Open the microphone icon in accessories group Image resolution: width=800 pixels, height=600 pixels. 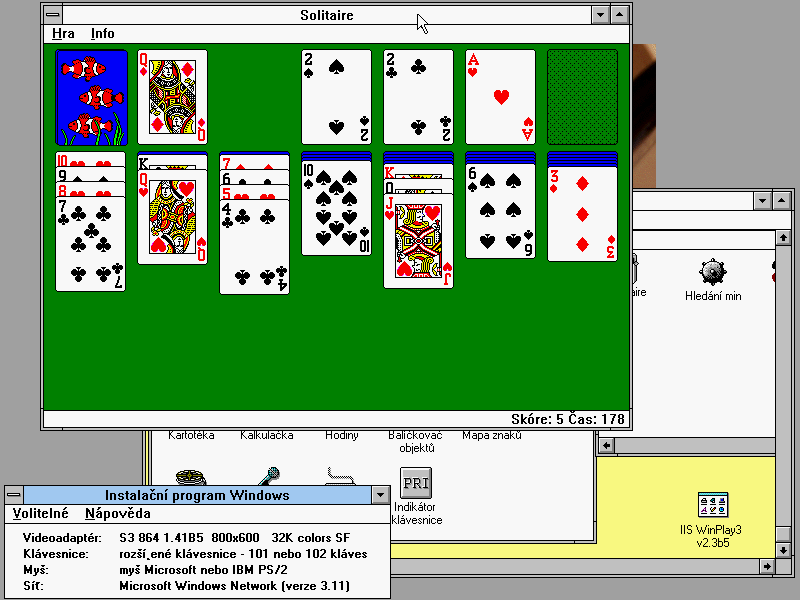pos(269,476)
